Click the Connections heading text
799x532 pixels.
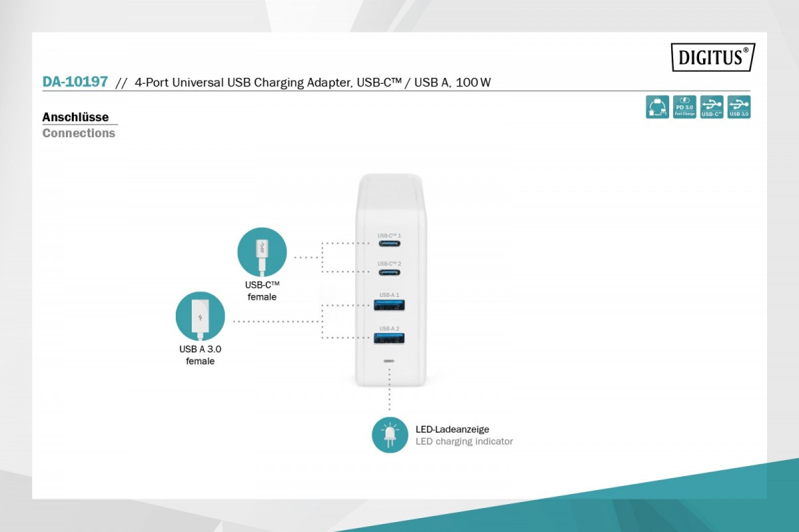pos(79,133)
